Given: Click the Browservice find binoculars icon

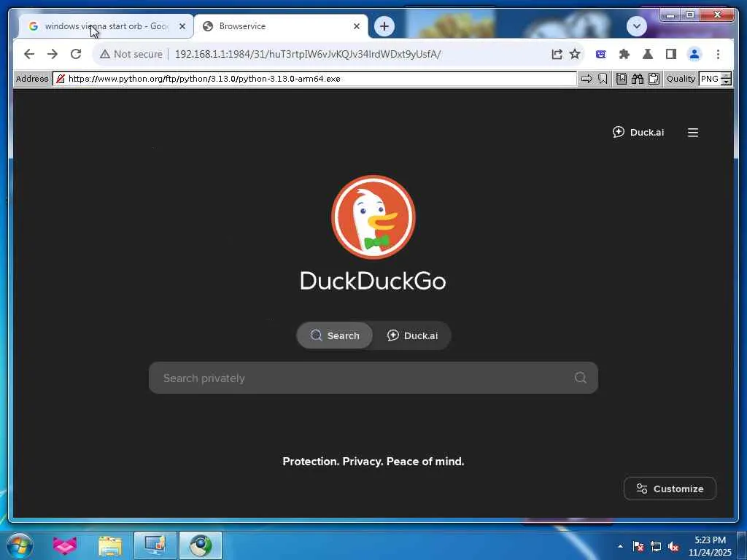Looking at the screenshot, I should pos(638,79).
